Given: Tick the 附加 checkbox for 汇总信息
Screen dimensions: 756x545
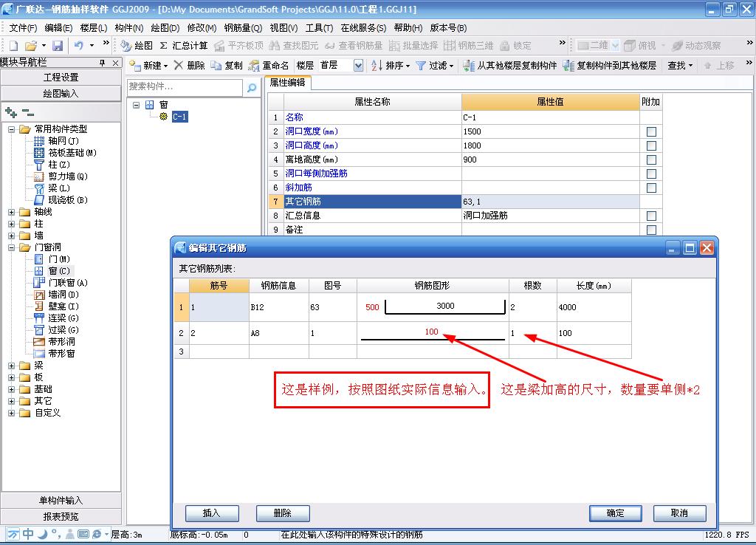Looking at the screenshot, I should coord(651,216).
